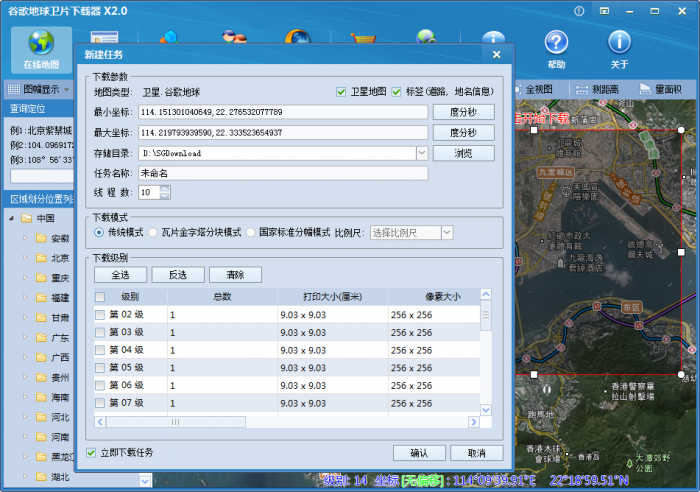Check the 第 02 级 checkbox
The width and height of the screenshot is (700, 492).
point(100,315)
